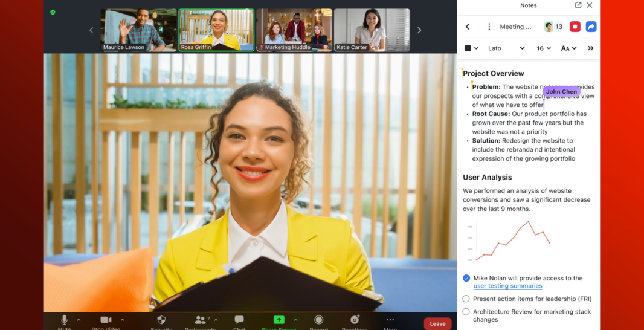
Task: Click the blue share note icon
Action: click(x=591, y=27)
